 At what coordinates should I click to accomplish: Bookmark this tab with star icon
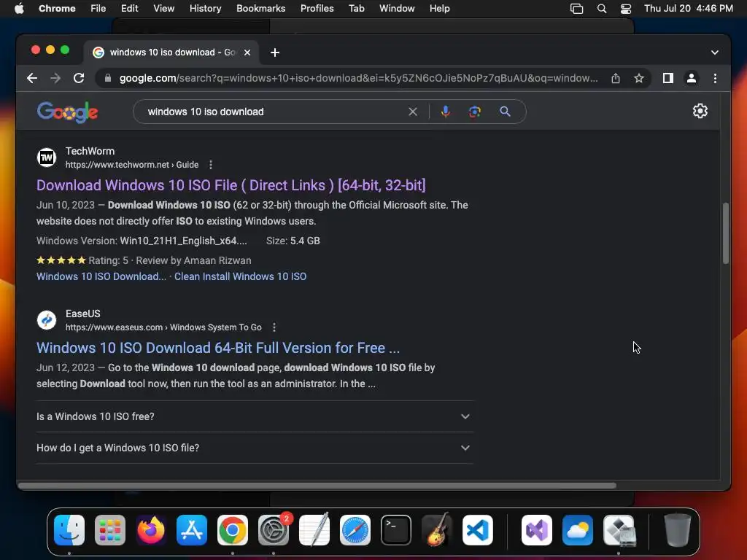[x=639, y=78]
